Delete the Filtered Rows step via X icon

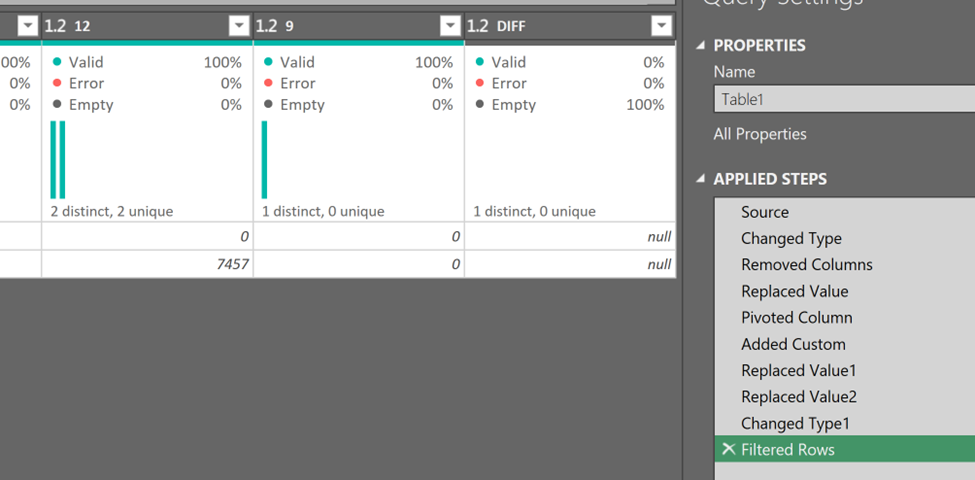[728, 449]
